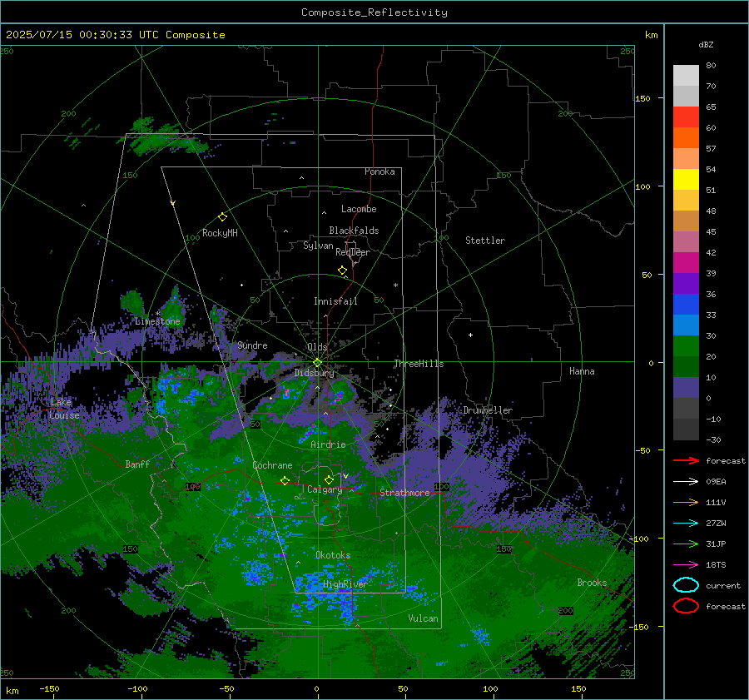Click the Strathmore label
Screen dimensions: 749x700
pos(404,493)
